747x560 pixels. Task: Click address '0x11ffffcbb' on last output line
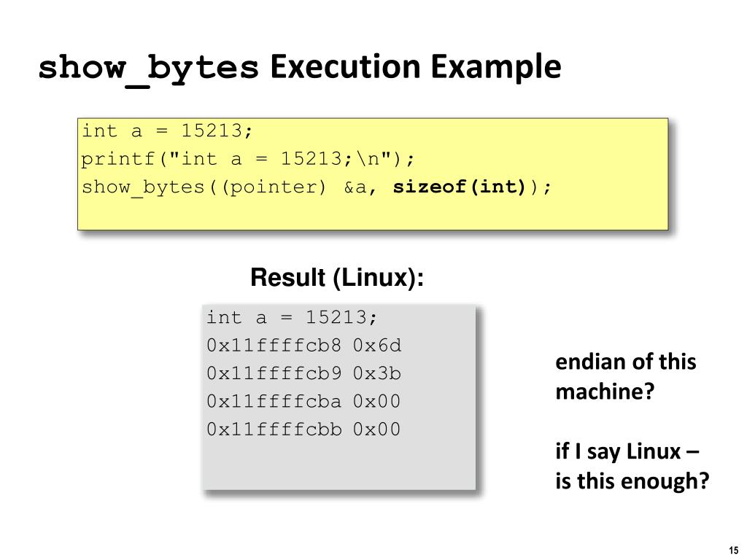(x=274, y=429)
